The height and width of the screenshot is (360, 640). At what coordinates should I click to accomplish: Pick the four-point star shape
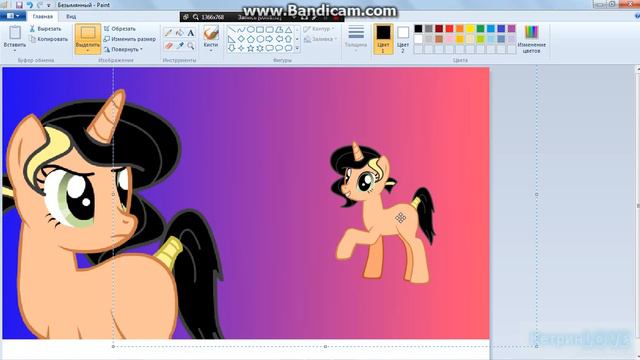[241, 48]
